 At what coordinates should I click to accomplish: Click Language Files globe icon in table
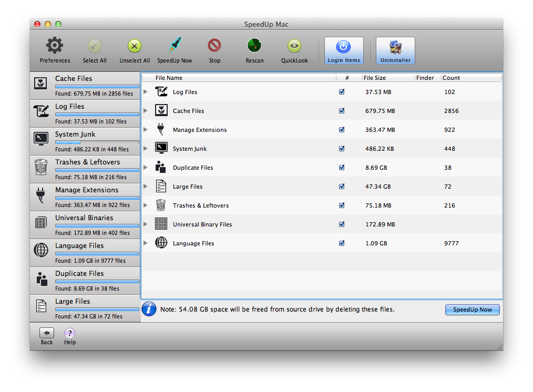pos(161,243)
